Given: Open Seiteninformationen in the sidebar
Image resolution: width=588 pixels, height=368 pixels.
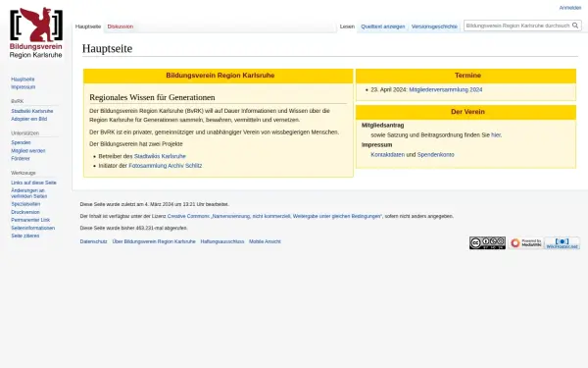Looking at the screenshot, I should click(32, 228).
